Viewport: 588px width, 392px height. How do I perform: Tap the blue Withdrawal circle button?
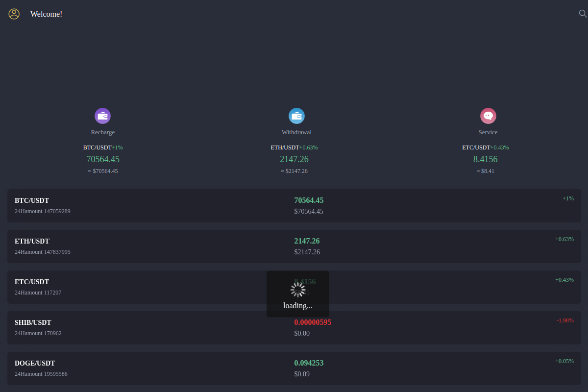point(296,116)
